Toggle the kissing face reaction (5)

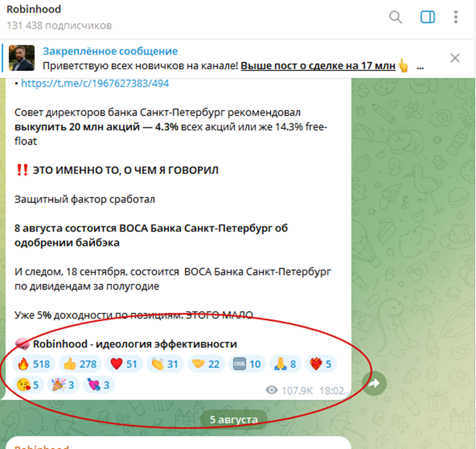(x=28, y=385)
